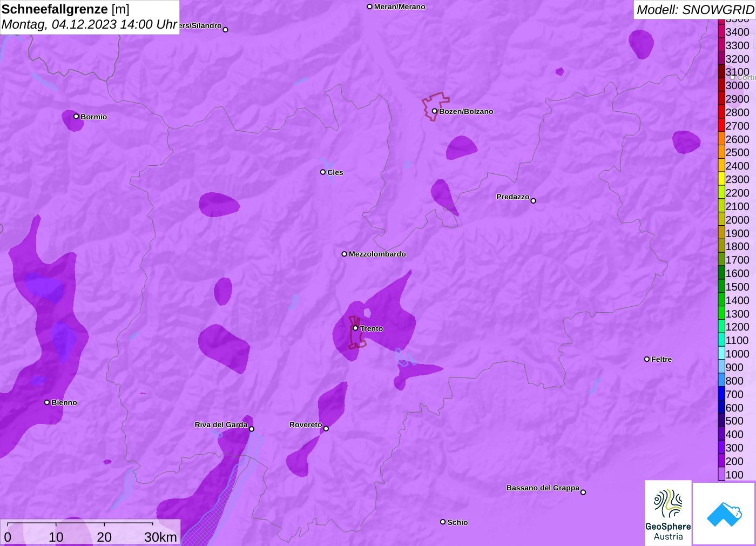Viewport: 756px width, 546px height.
Task: Click the 3400 legend value
Action: click(738, 32)
